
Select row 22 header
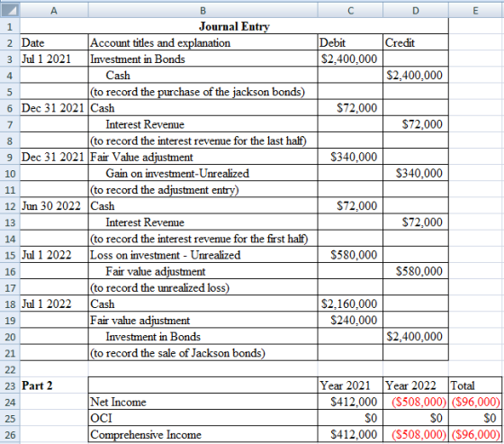10,369
